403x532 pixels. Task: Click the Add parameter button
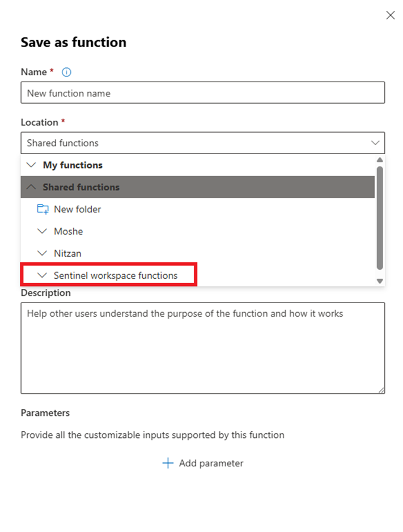(203, 463)
